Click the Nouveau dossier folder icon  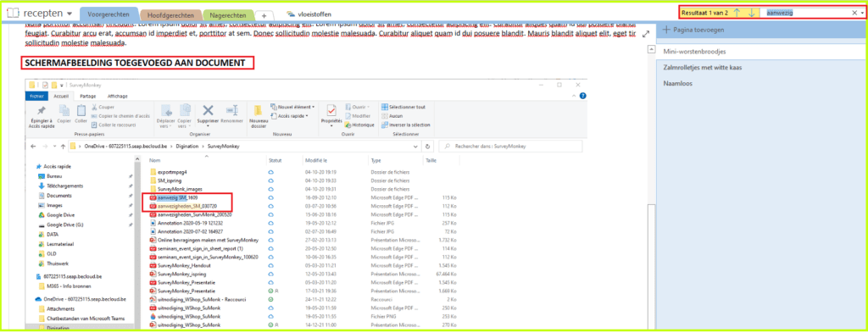(x=258, y=110)
